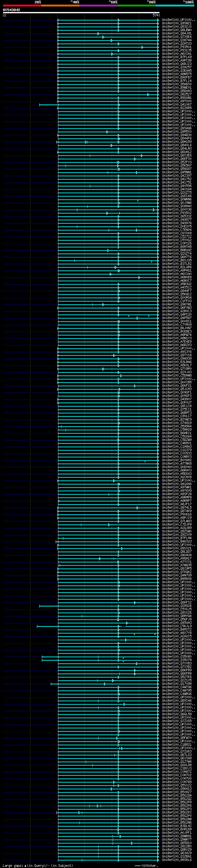This screenshot has height=868, width=197.
Task: Select the UniRef100_Q7X9R0 label
Action: (x=176, y=369)
